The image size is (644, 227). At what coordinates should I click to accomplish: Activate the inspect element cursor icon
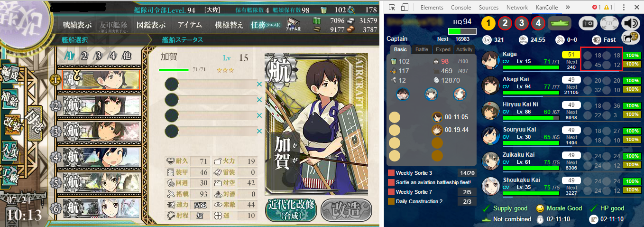click(x=392, y=8)
